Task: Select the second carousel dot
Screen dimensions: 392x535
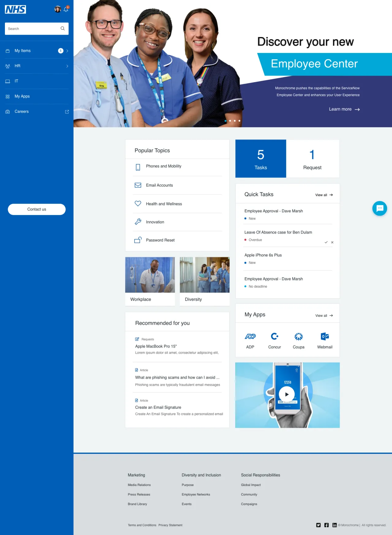Action: [230, 121]
